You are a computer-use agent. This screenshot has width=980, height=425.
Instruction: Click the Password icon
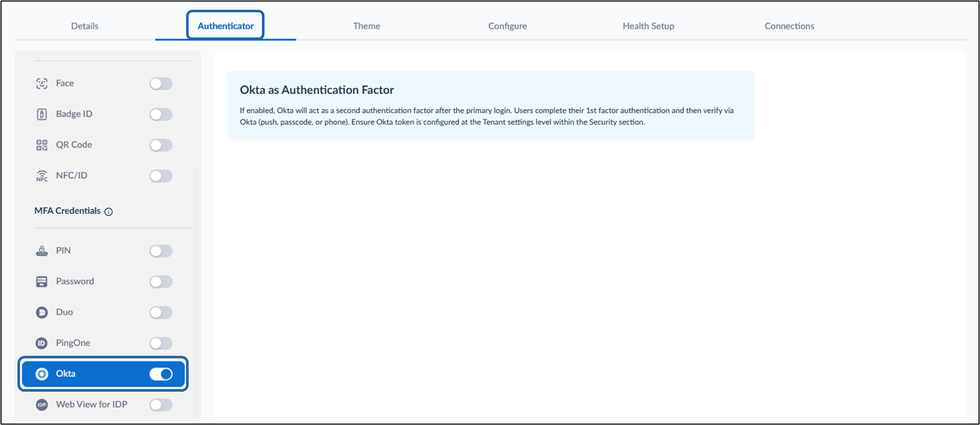click(42, 281)
